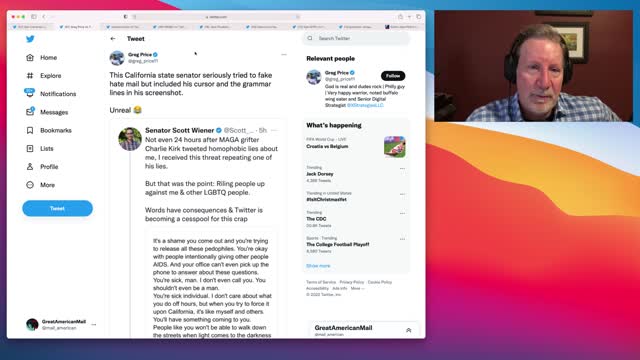This screenshot has height=360, width=640.
Task: Open The College Football Playoff trend
Action: [x=338, y=244]
